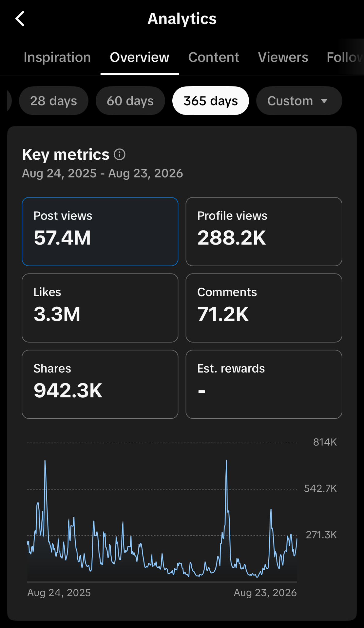Open the Viewers tab
364x628 pixels.
click(x=283, y=57)
